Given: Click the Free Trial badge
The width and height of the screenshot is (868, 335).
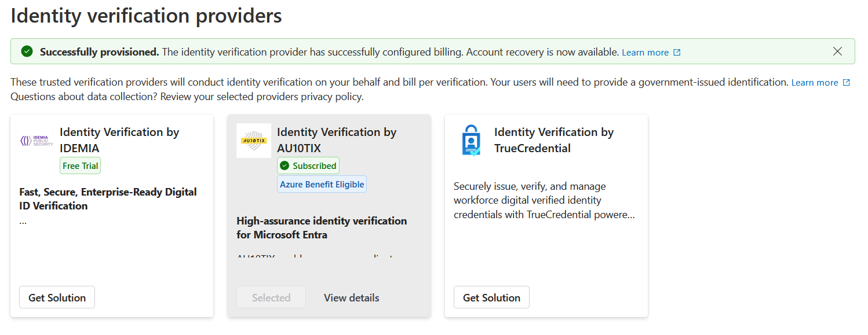Looking at the screenshot, I should pyautogui.click(x=80, y=166).
